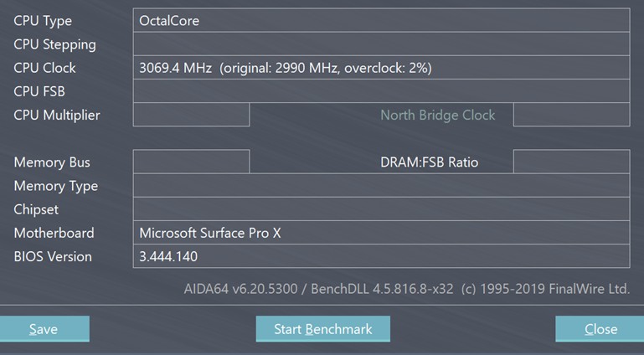Image resolution: width=644 pixels, height=355 pixels.
Task: Click the empty CPU Stepping field
Action: coord(381,44)
